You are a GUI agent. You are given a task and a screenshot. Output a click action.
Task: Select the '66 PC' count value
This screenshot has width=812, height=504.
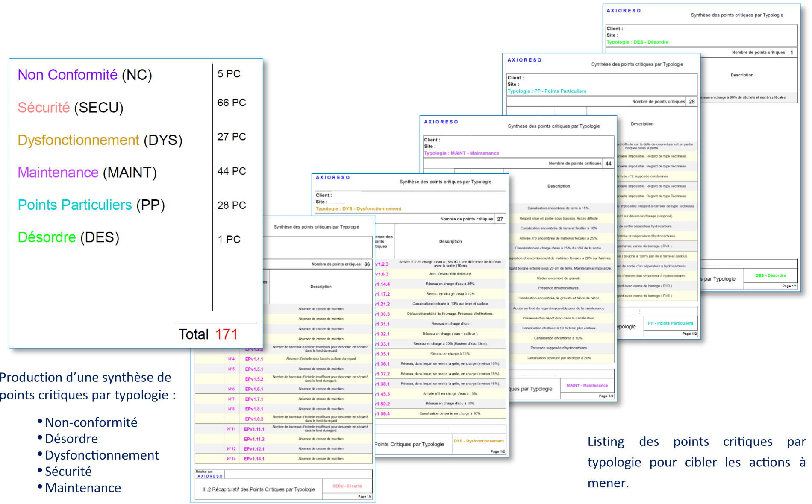click(232, 103)
